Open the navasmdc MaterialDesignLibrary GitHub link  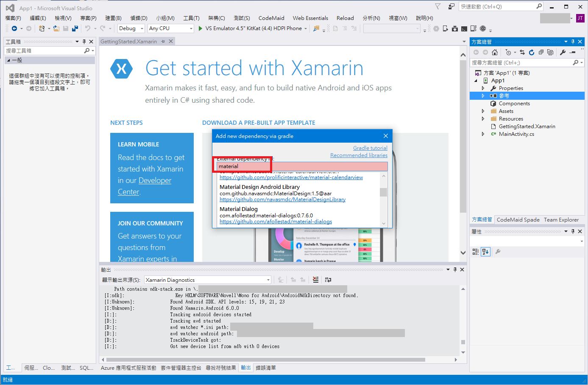pos(282,200)
